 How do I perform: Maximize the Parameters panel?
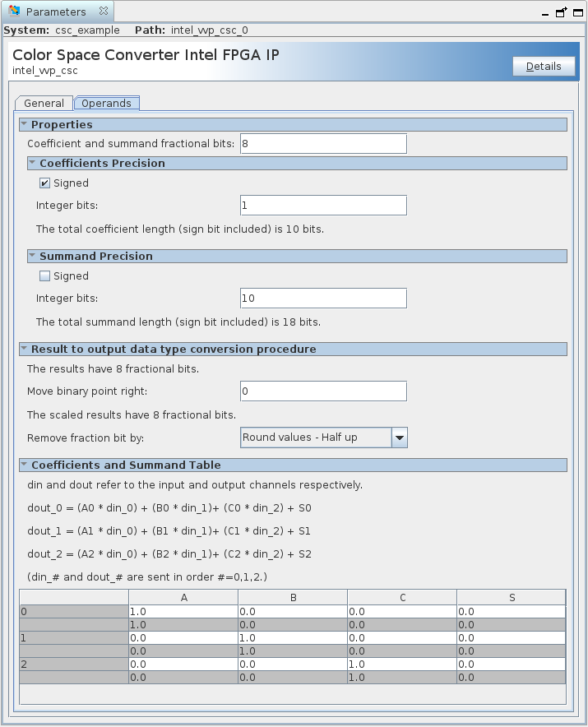(x=578, y=12)
